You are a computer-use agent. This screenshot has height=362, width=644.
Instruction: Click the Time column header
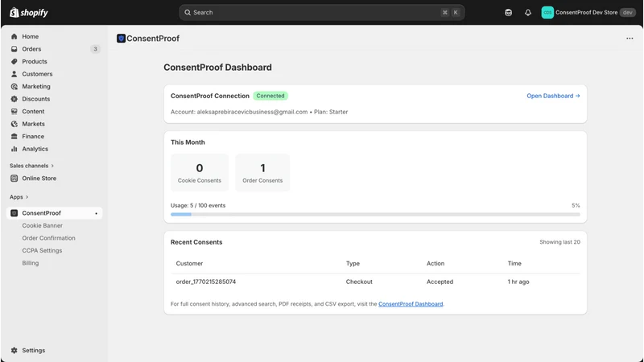[x=514, y=264]
